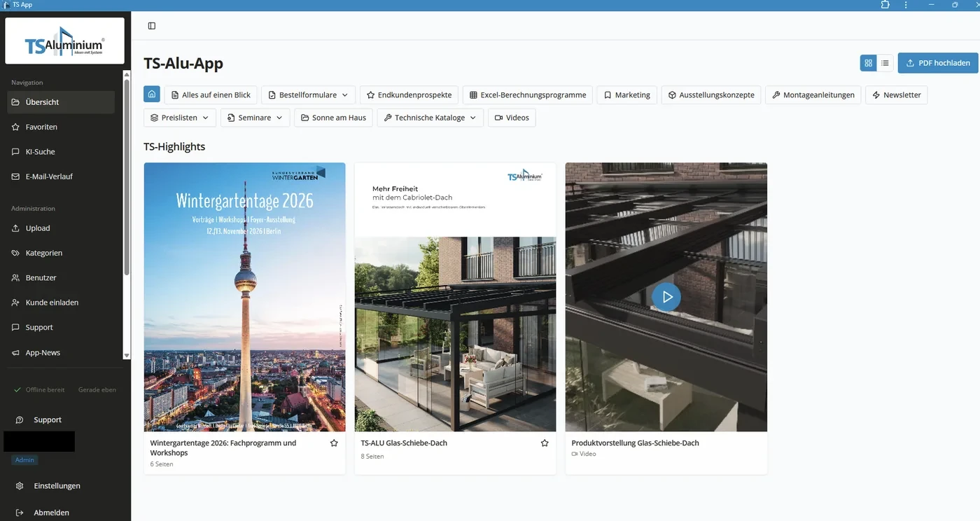Open App-News in sidebar

pyautogui.click(x=61, y=353)
